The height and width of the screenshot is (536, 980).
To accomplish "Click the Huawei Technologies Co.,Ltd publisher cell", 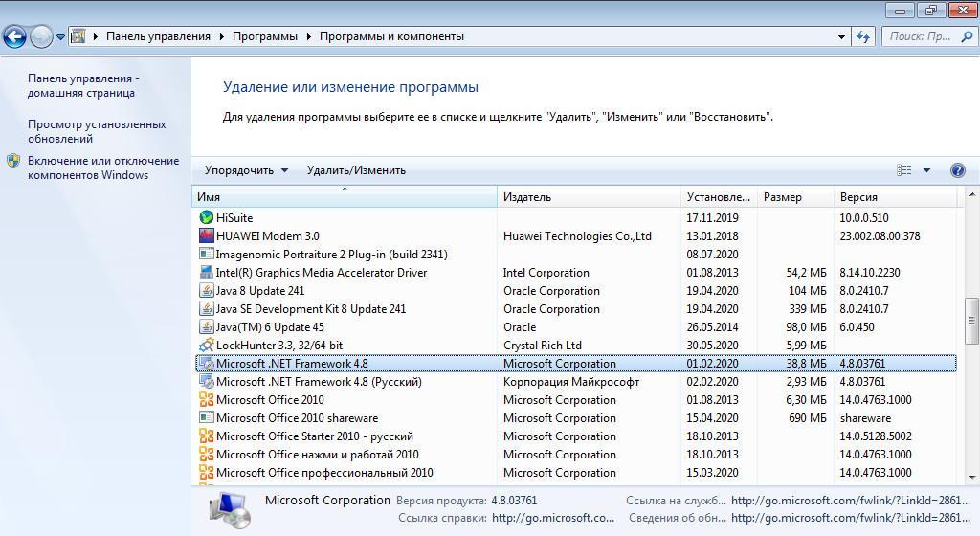I will coord(577,235).
